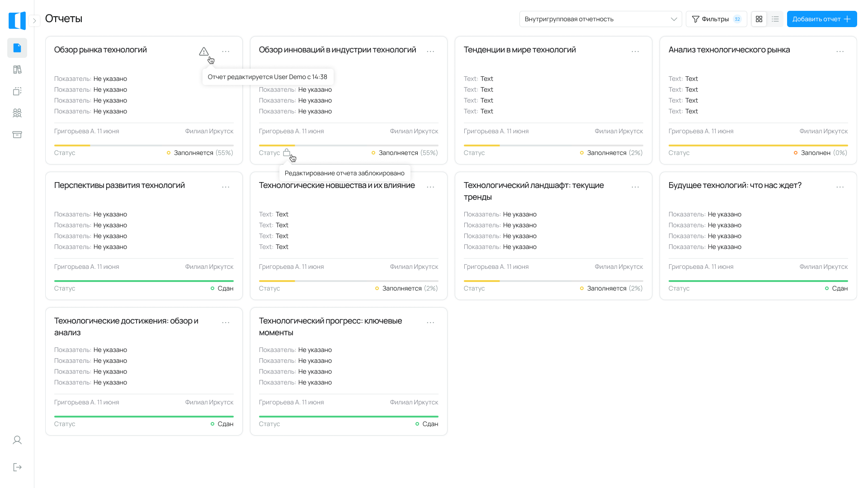The height and width of the screenshot is (488, 868).
Task: Open three-dots menu on Анализ технологического рынка
Action: click(840, 52)
